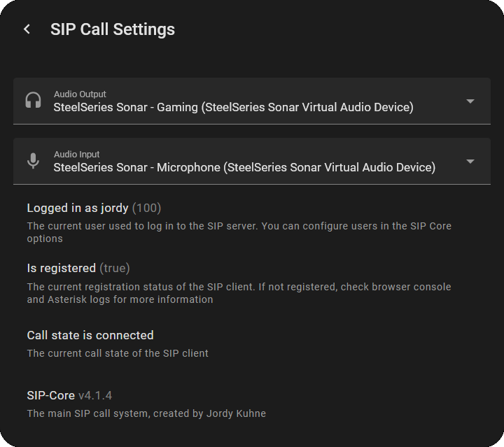Open the SteelSeries Sonar - Gaming output selector
Image resolution: width=504 pixels, height=447 pixels.
233,108
